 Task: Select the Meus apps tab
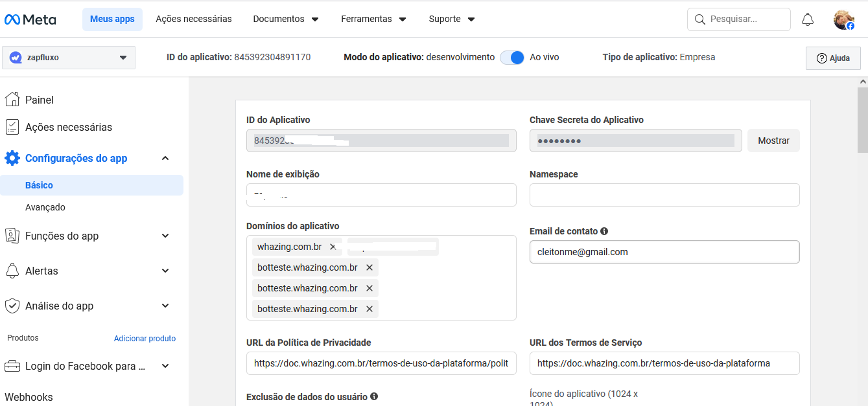click(x=112, y=19)
